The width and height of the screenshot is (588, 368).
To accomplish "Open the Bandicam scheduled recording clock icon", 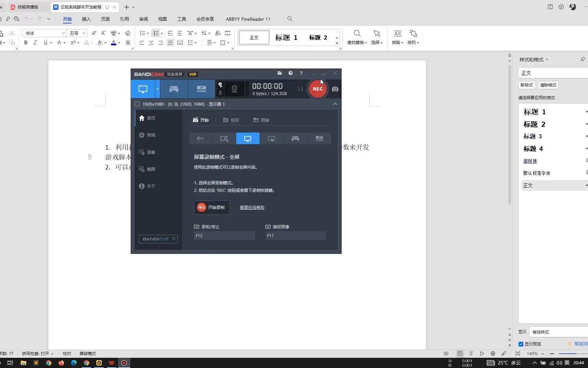I will click(291, 73).
